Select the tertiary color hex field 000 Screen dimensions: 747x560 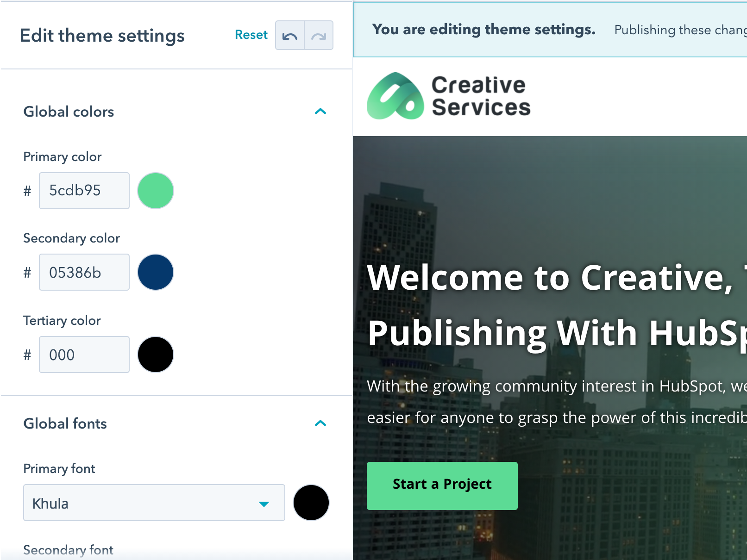84,355
